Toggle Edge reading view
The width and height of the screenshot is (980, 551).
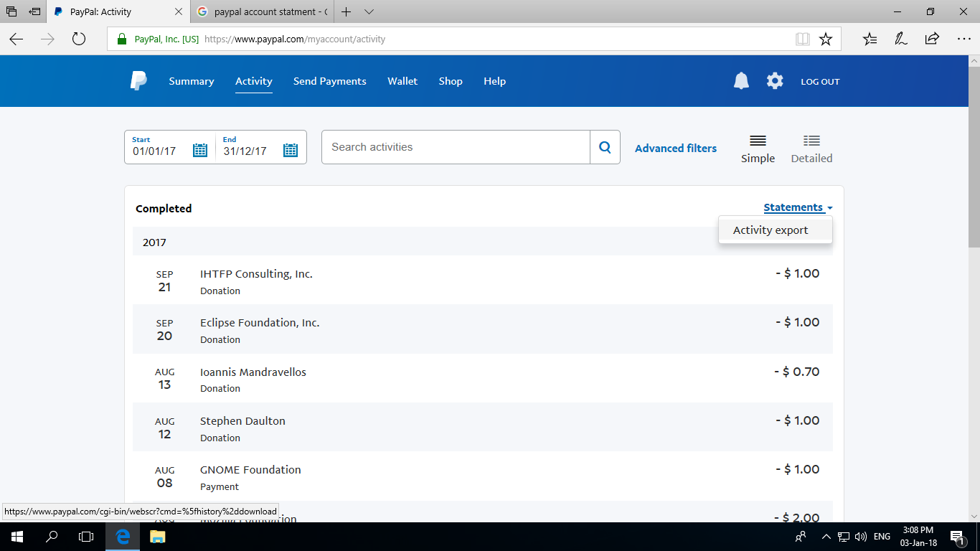(x=802, y=39)
